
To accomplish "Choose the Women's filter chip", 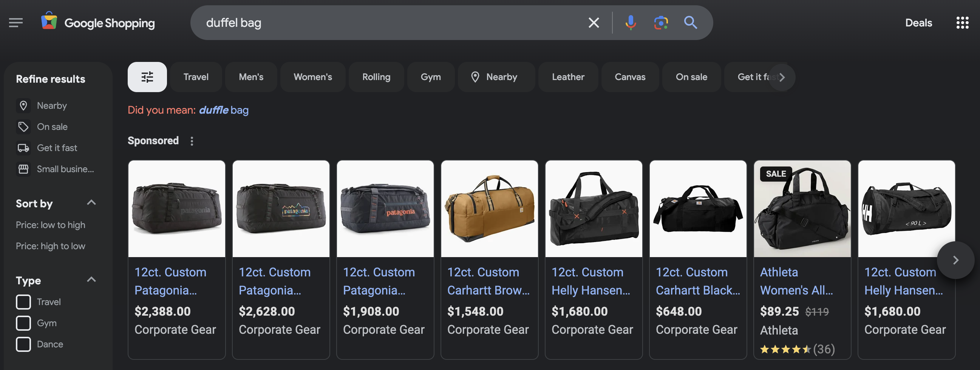I will pyautogui.click(x=312, y=77).
